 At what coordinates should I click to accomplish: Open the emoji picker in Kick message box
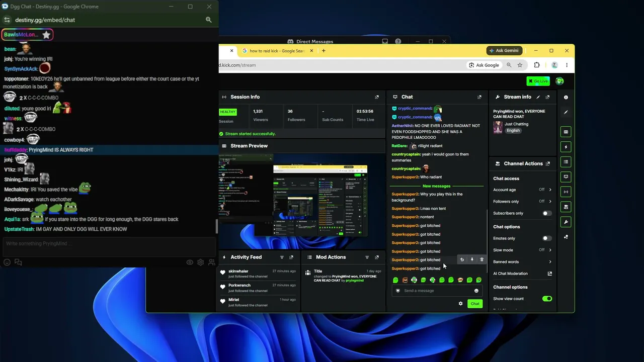pos(476,291)
